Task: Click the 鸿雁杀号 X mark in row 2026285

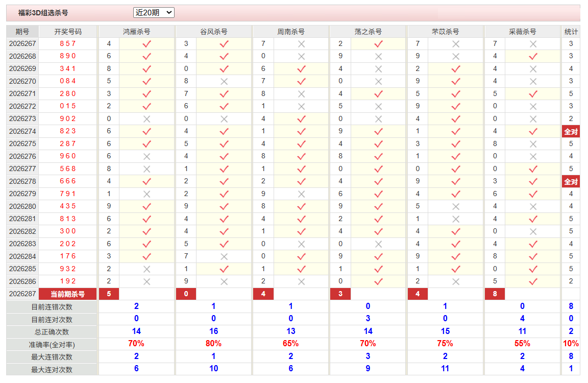Action: (146, 269)
